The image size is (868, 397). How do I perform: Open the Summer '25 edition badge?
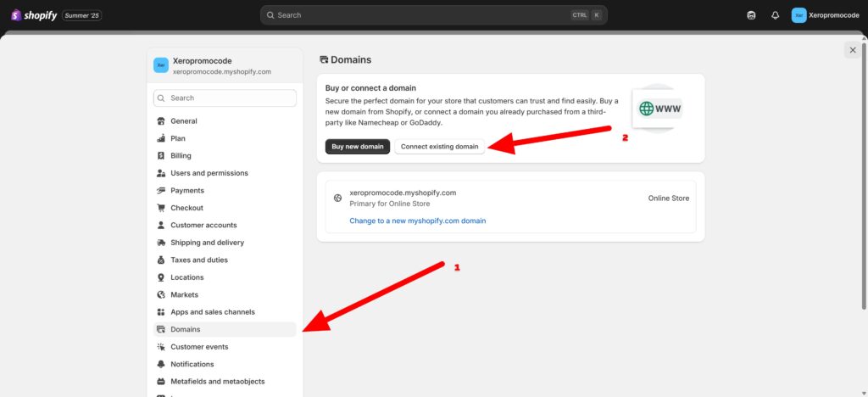point(82,15)
